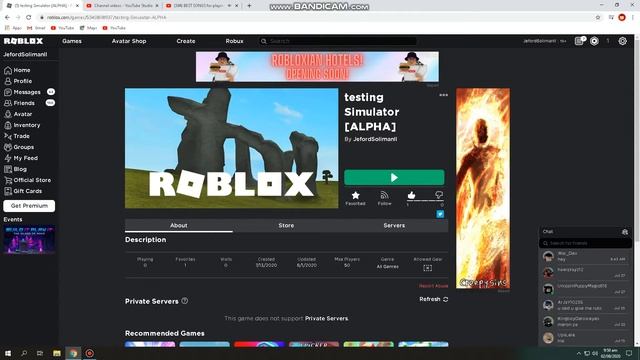Click Refresh for private servers
640x360 pixels.
point(433,299)
